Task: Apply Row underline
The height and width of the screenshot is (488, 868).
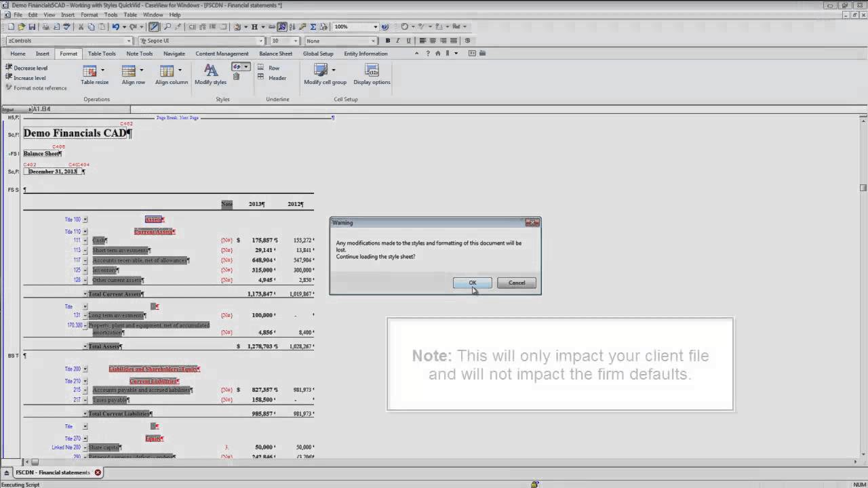Action: [269, 68]
